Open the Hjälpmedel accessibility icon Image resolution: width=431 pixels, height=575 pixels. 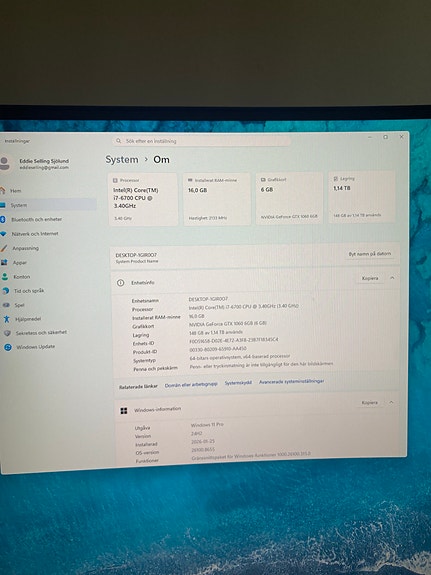pyautogui.click(x=7, y=319)
